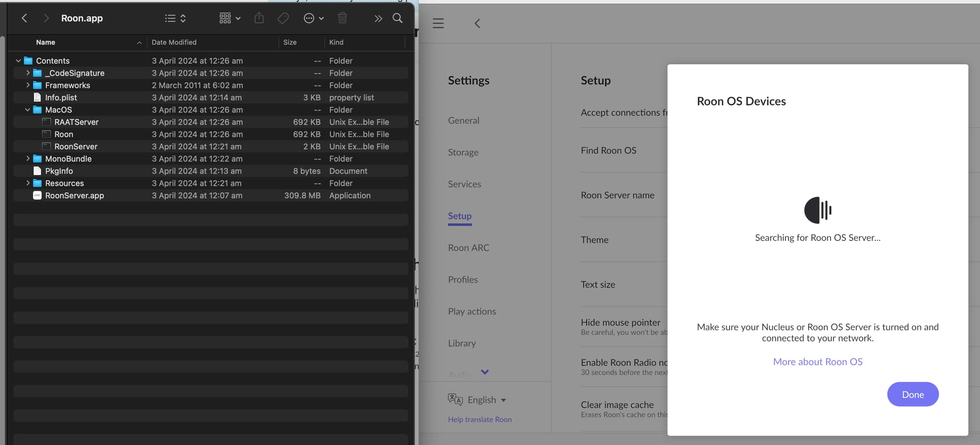Sort by Name column header
This screenshot has width=980, height=445.
[45, 42]
